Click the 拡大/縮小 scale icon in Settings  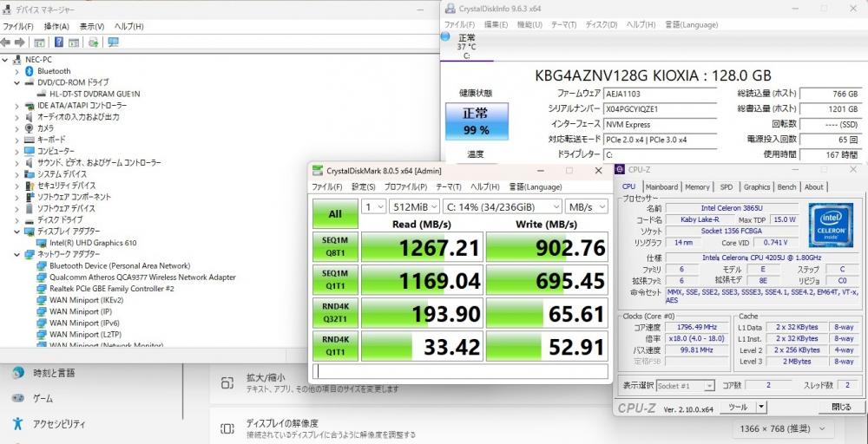click(x=227, y=383)
